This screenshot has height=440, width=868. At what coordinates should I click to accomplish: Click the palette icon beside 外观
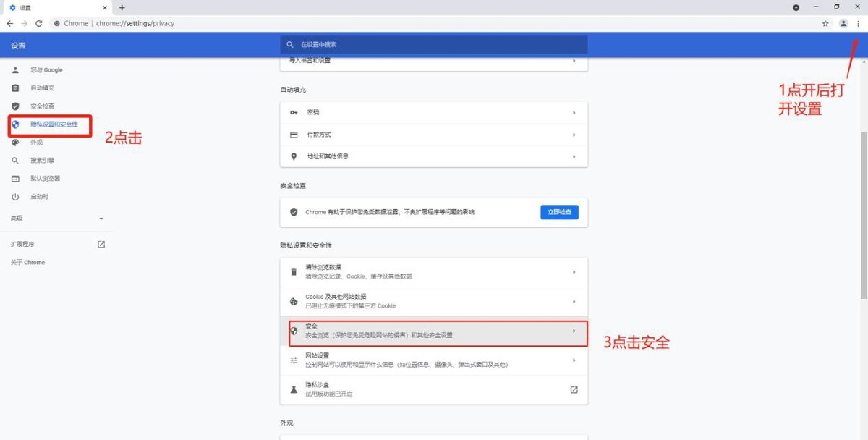pyautogui.click(x=15, y=143)
